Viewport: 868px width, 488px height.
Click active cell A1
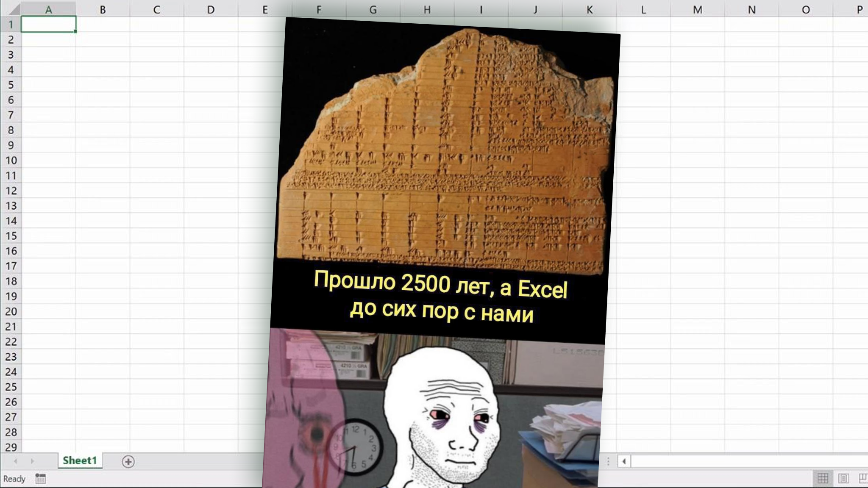pos(48,24)
